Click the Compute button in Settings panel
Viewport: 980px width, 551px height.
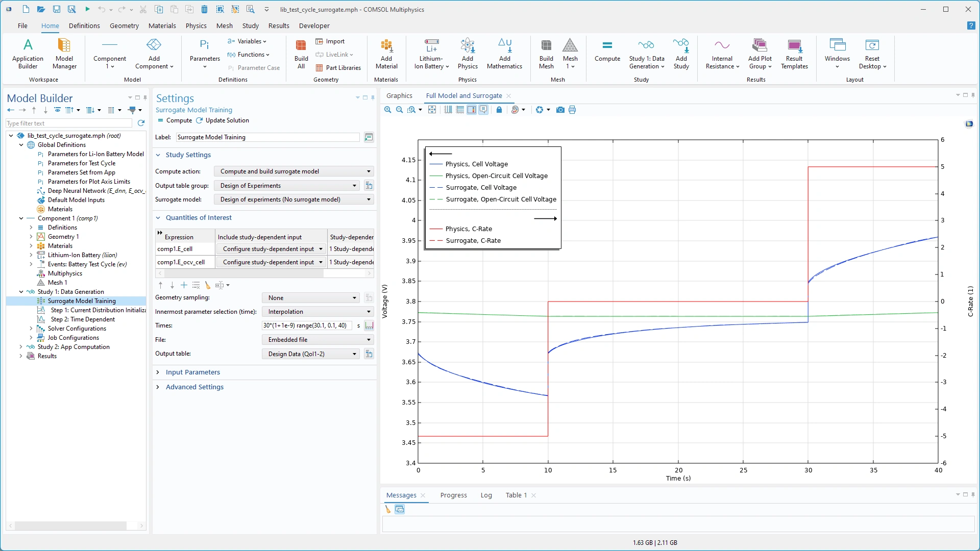click(x=175, y=120)
